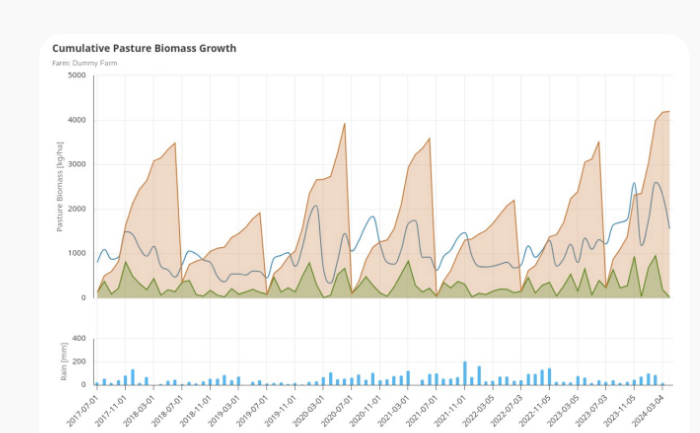700x433 pixels.
Task: Click the 2023-07-03 date label
Action: 592,411
